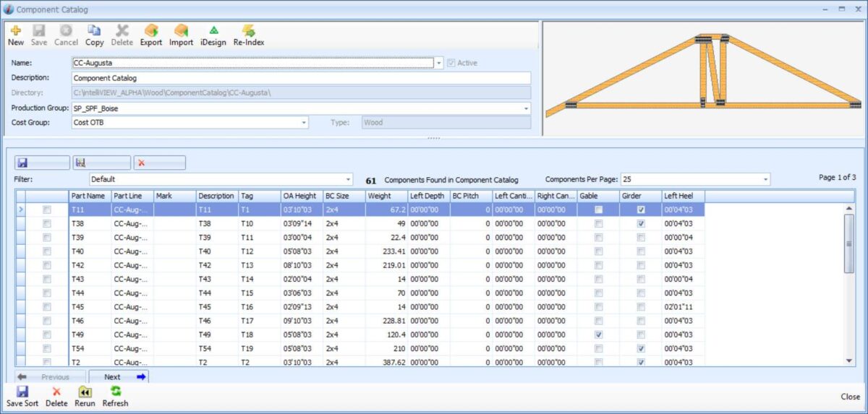The image size is (868, 414).
Task: Click the Tag column header
Action: pos(260,196)
